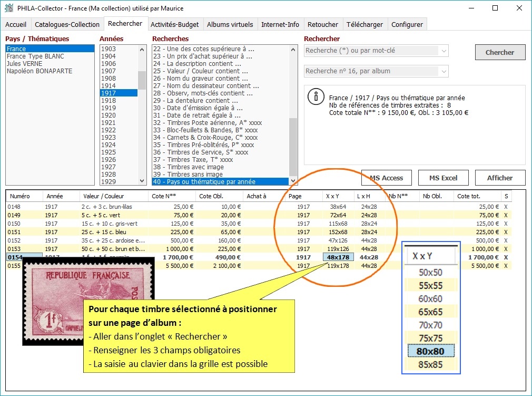Select year 1903 in Années list
Viewport: 532px width, 396px height.
pos(119,49)
